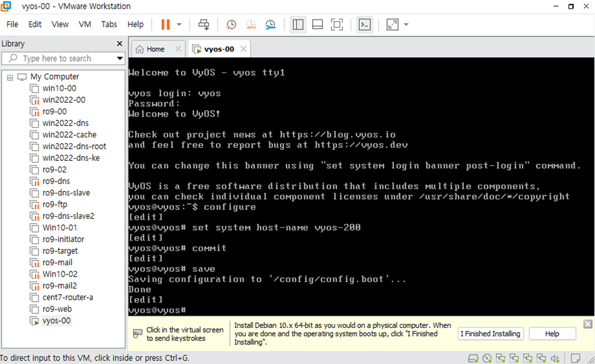Select win2022-dns-ke in the library
Screen dimensions: 595x364
click(71, 158)
